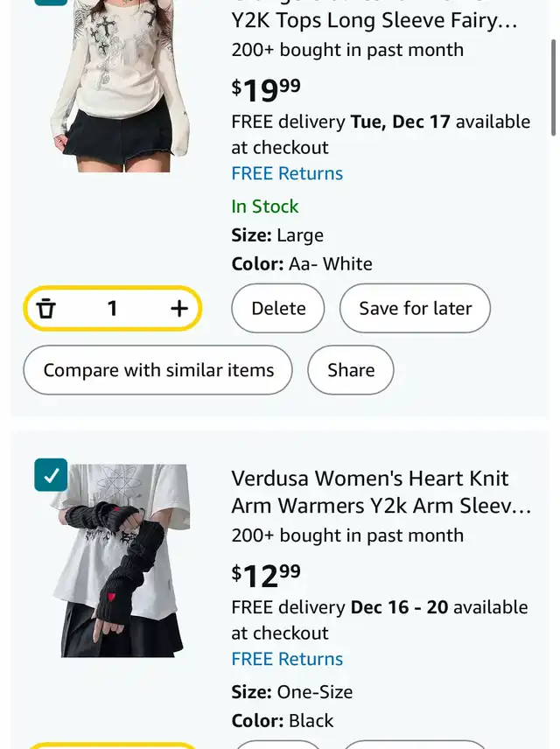
Task: Click the page scrollbar thumb
Action: coord(553,87)
